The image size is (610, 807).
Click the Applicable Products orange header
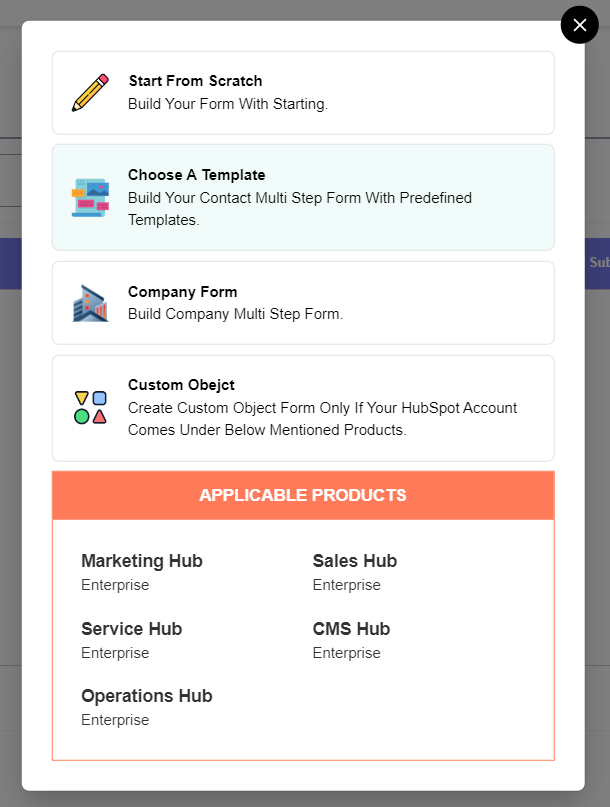pyautogui.click(x=303, y=496)
